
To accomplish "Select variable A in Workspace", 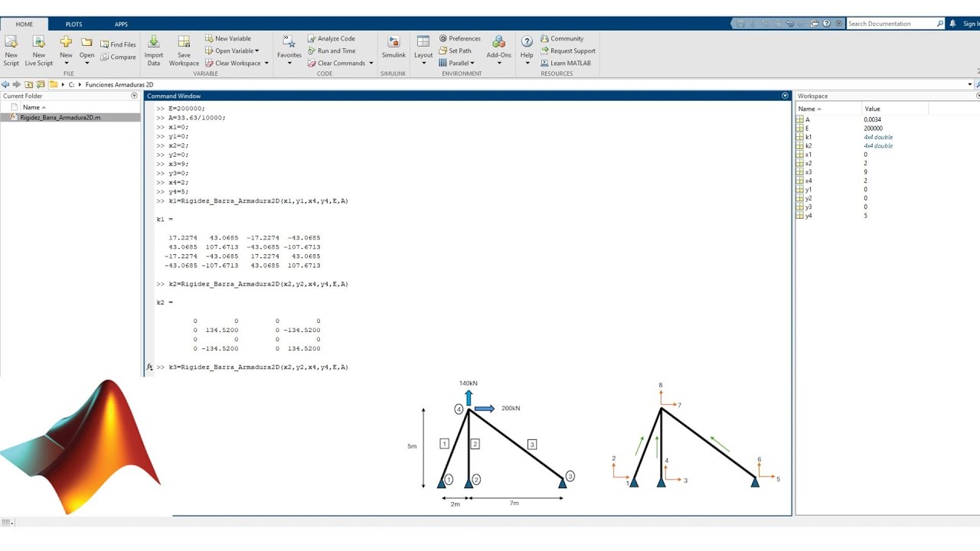I will (807, 119).
